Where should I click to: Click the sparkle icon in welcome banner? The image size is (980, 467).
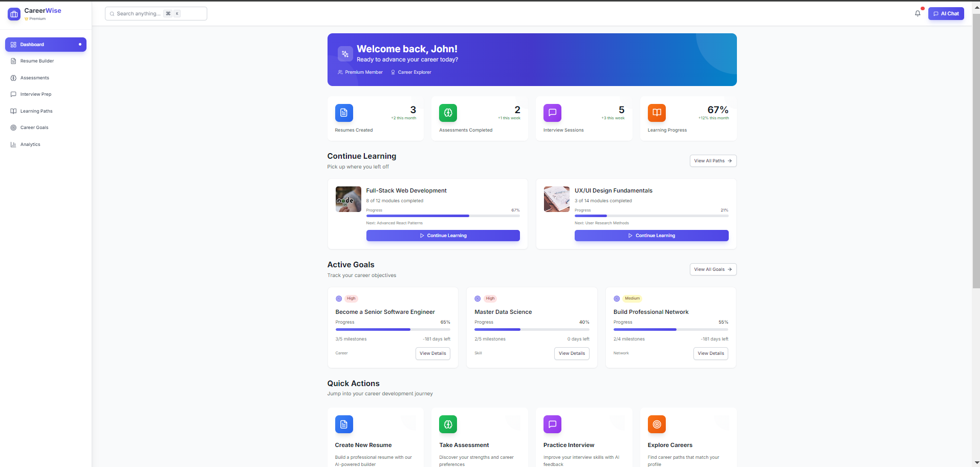coord(345,54)
